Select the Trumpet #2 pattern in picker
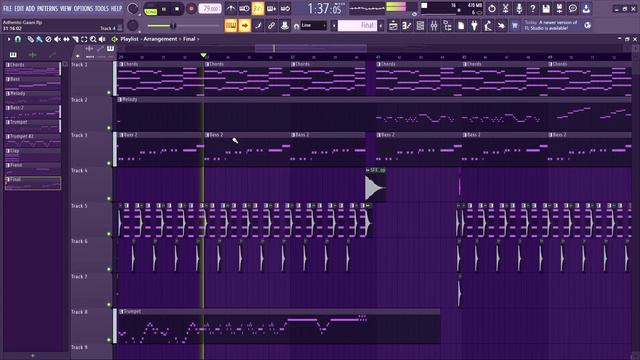 (33, 140)
